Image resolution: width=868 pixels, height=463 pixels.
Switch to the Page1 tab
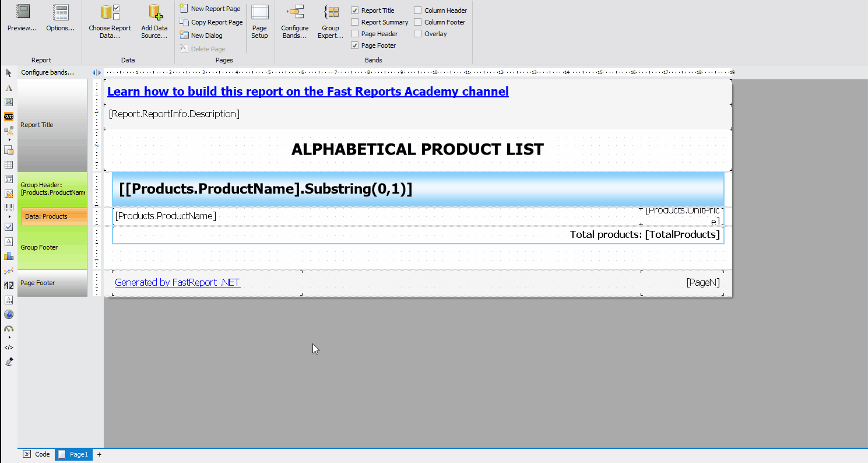pyautogui.click(x=73, y=454)
